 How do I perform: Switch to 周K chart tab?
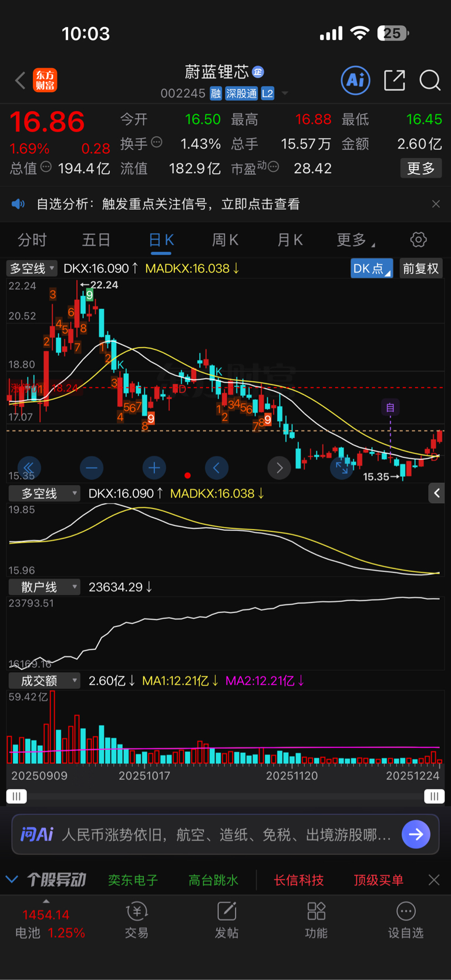pyautogui.click(x=225, y=240)
